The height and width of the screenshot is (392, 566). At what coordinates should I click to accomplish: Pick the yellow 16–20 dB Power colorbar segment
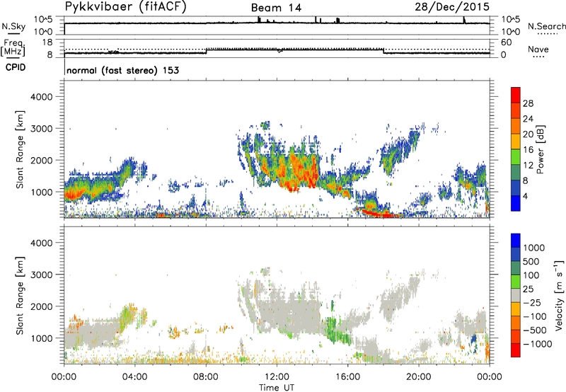(x=516, y=142)
